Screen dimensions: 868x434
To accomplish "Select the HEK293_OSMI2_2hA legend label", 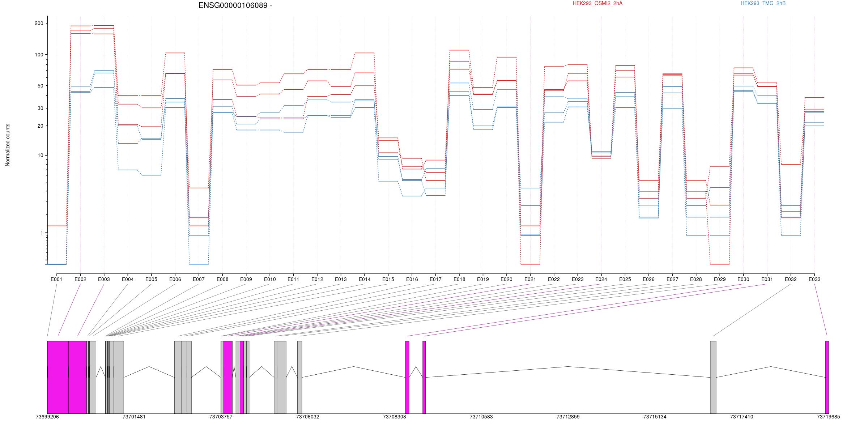I will click(597, 3).
